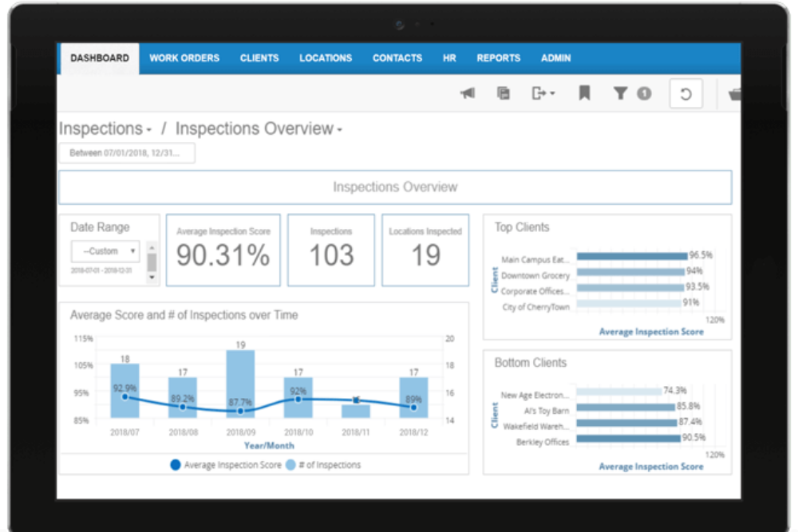Click the Inspections 103 card
Image resolution: width=798 pixels, height=532 pixels.
pos(331,250)
